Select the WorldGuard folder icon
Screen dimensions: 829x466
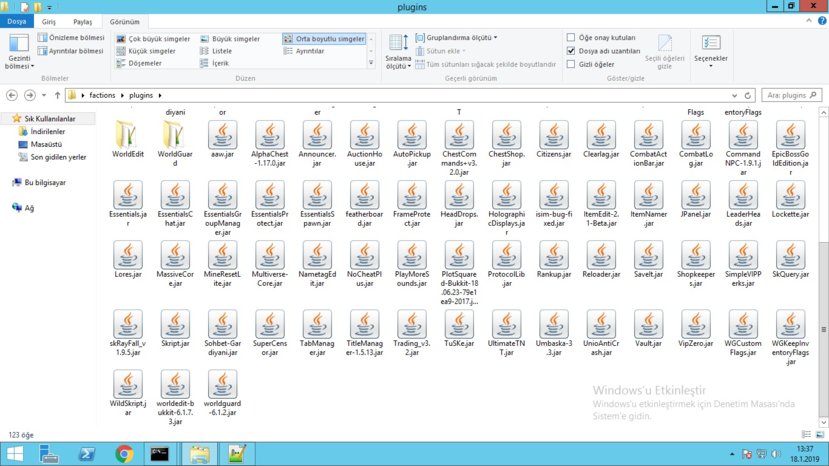point(174,134)
